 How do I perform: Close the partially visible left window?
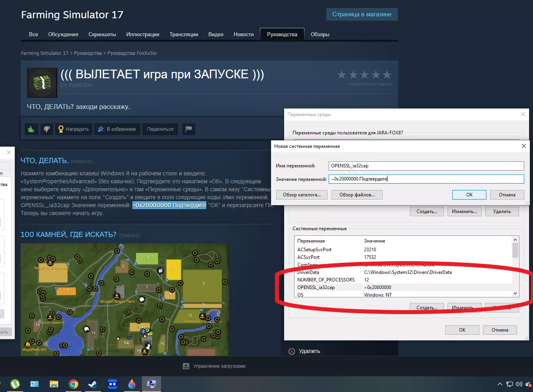click(8, 152)
